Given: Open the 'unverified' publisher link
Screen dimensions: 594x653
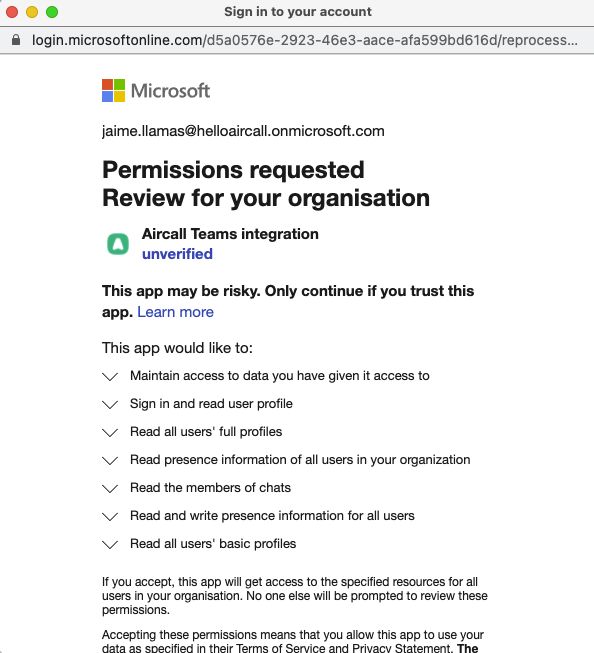Looking at the screenshot, I should click(177, 254).
